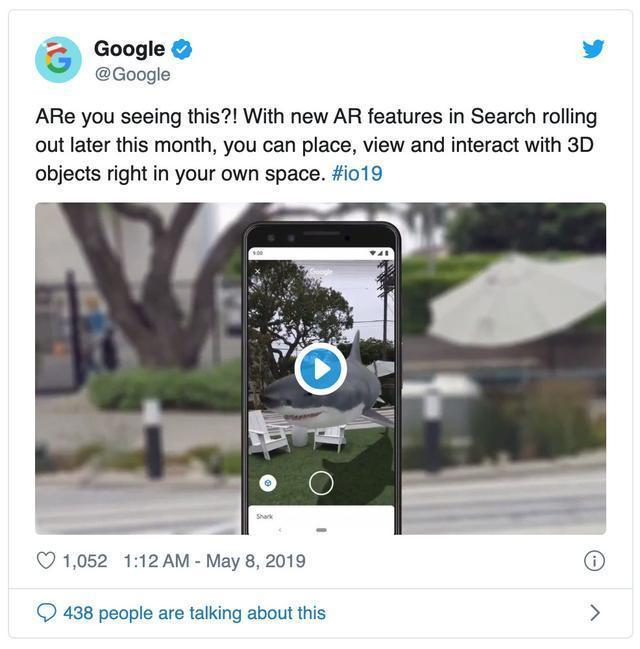Viewport: 640px width, 649px height.
Task: Open the 1:12 AM - May 8, 2019 timestamp
Action: pos(214,561)
